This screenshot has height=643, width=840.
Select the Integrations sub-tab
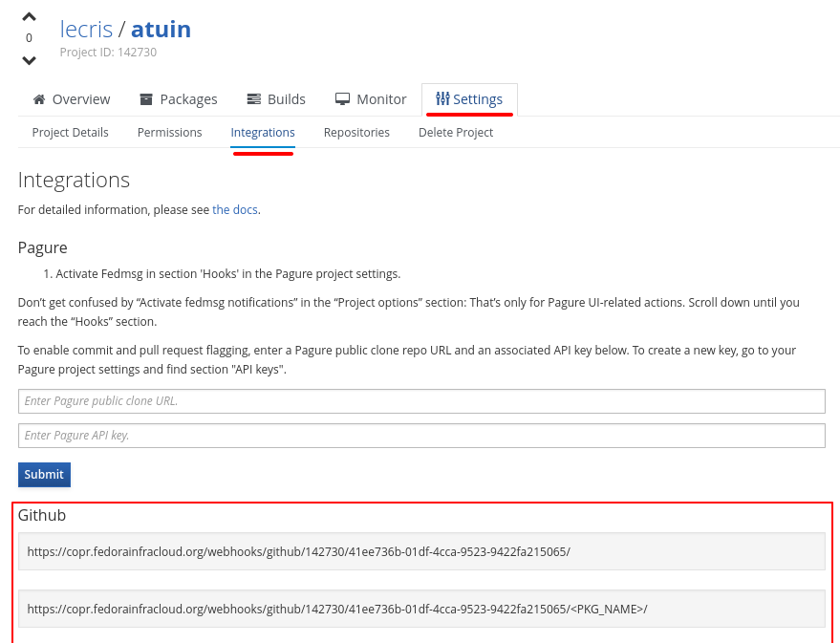pyautogui.click(x=263, y=132)
